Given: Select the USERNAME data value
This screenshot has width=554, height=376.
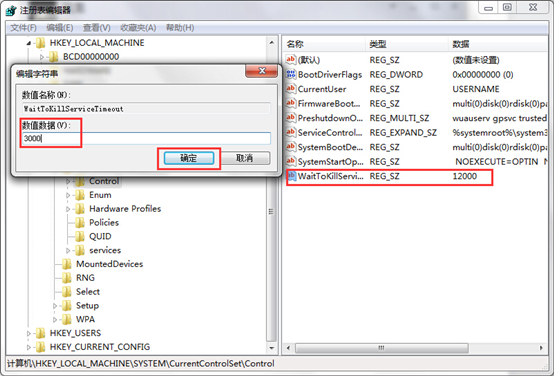Looking at the screenshot, I should coord(476,89).
